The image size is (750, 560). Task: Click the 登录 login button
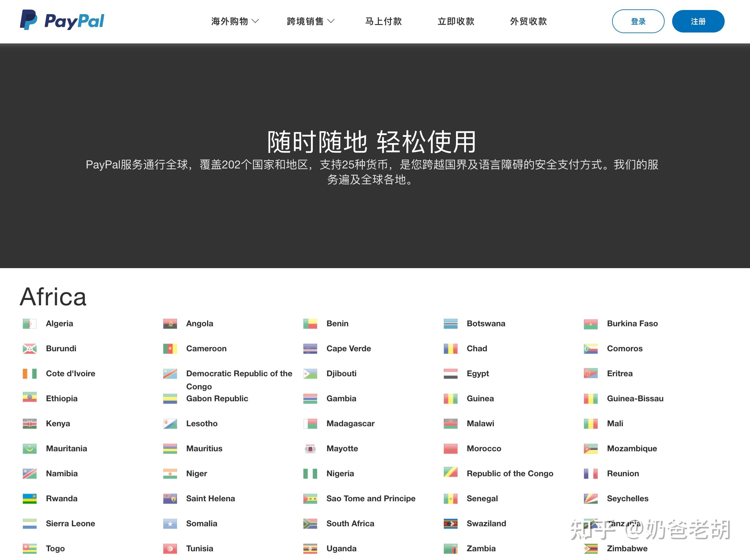point(638,21)
